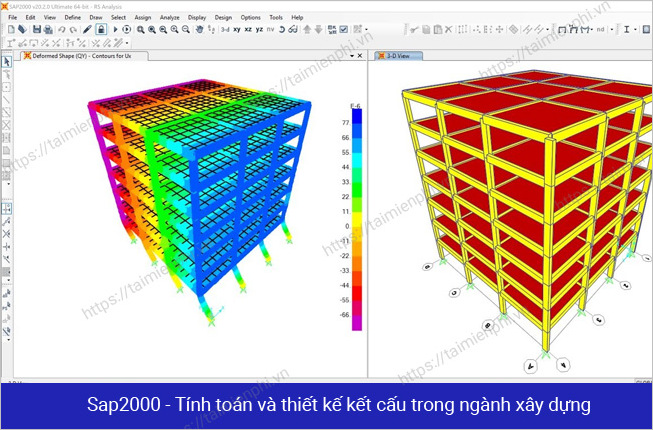
Task: Open the Tools menu
Action: (276, 17)
